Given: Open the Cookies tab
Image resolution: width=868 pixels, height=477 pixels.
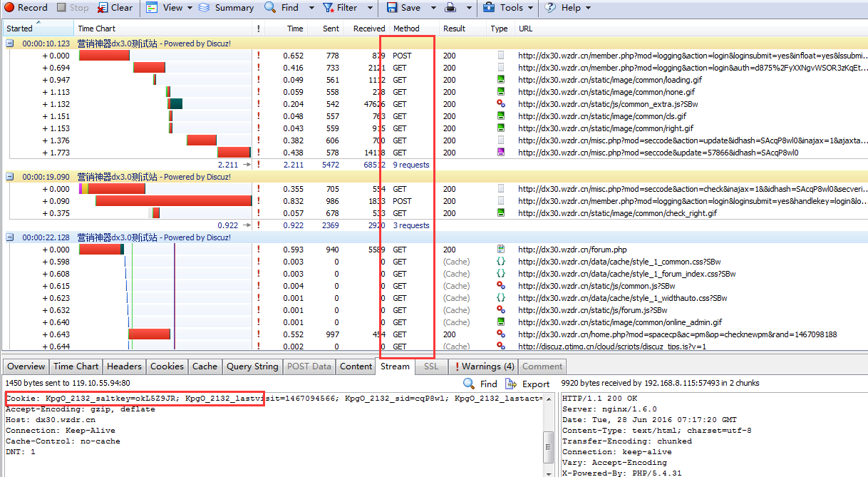Looking at the screenshot, I should [167, 366].
